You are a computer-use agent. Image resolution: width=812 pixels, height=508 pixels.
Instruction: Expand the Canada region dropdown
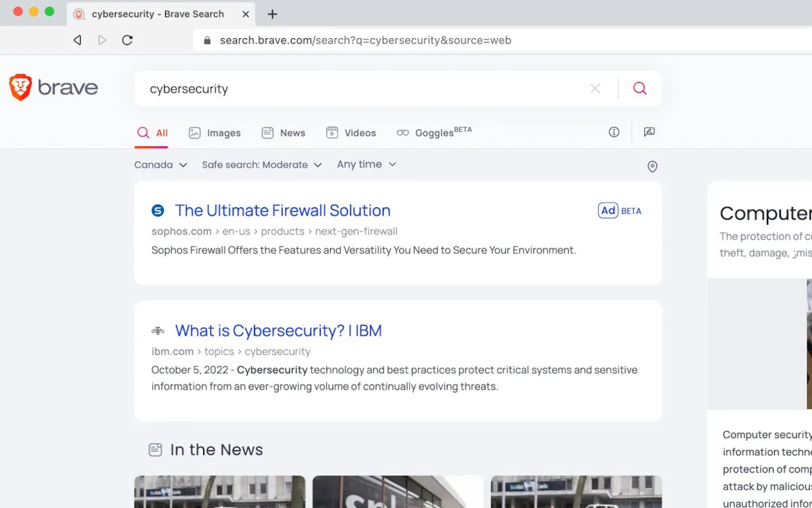[x=161, y=164]
